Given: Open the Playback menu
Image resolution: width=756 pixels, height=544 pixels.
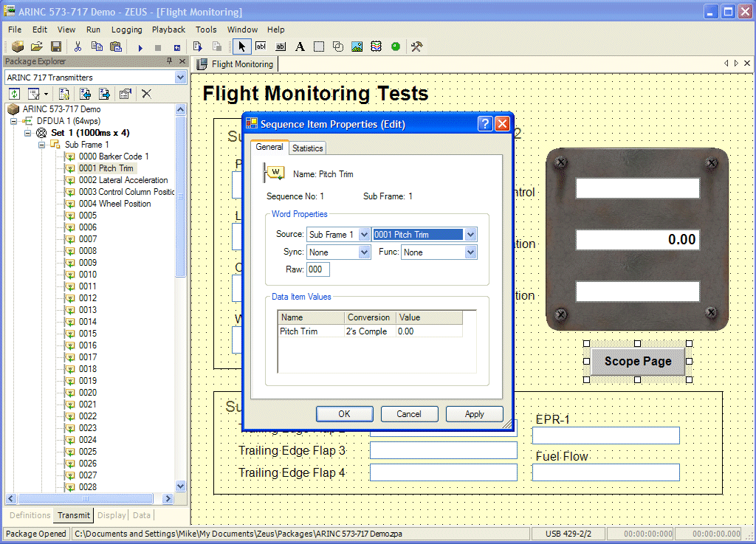Looking at the screenshot, I should (x=169, y=30).
